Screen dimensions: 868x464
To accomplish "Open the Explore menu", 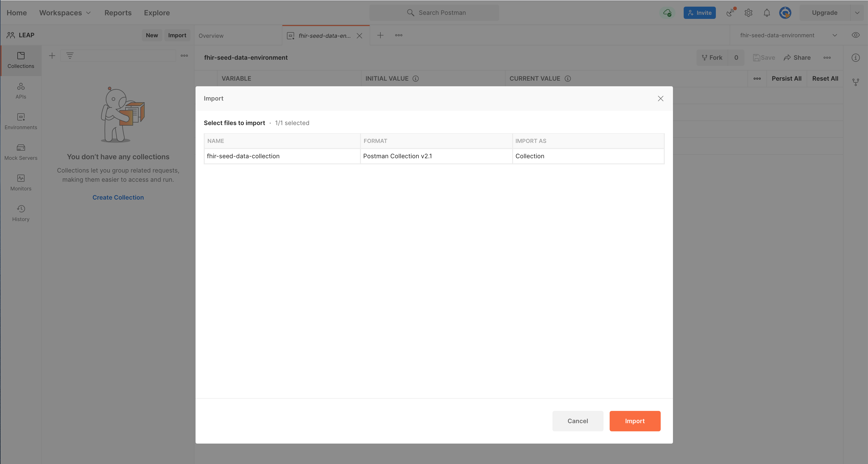I will [157, 13].
